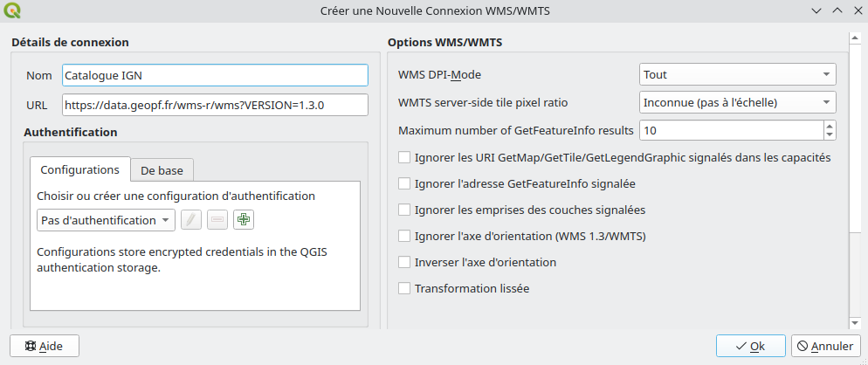Tick Ignorer les emprises des couches signalées
The width and height of the screenshot is (868, 365).
pos(404,210)
